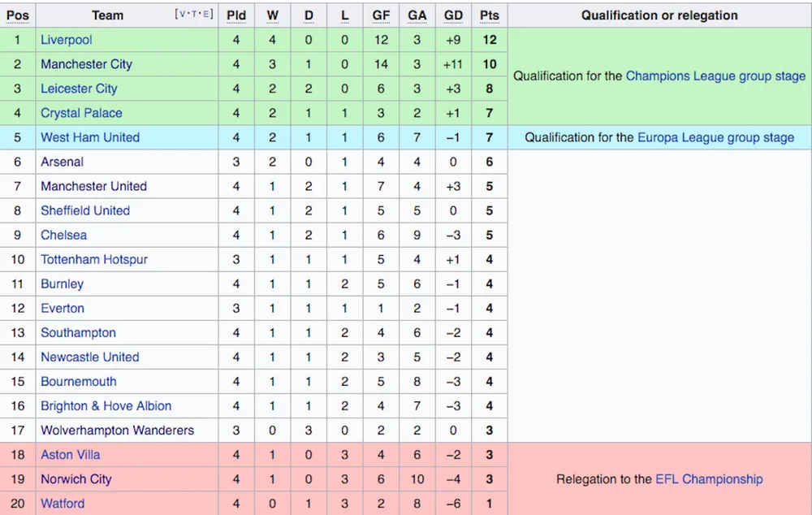Click the GD column header abbreviation
Viewport: 812px width, 515px height.
pyautogui.click(x=453, y=15)
